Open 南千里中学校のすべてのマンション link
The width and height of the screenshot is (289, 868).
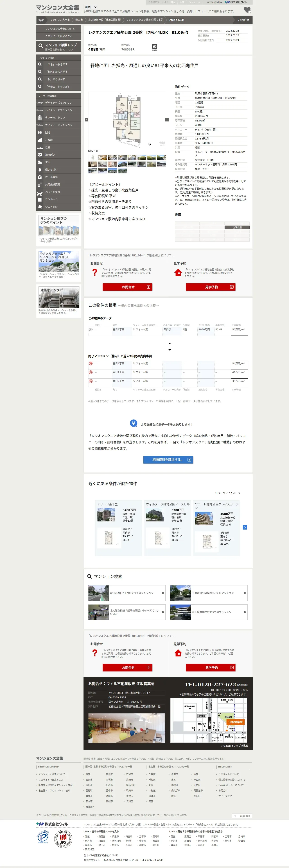click(x=209, y=612)
